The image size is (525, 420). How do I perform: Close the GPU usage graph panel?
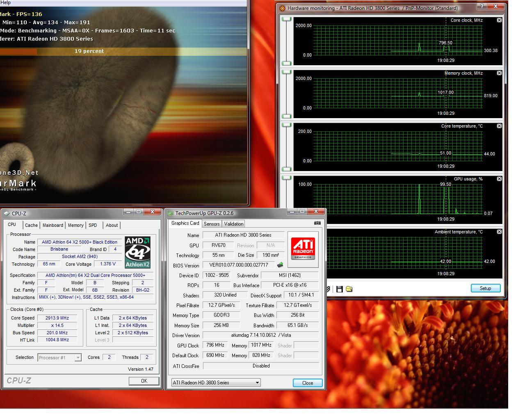pyautogui.click(x=499, y=179)
